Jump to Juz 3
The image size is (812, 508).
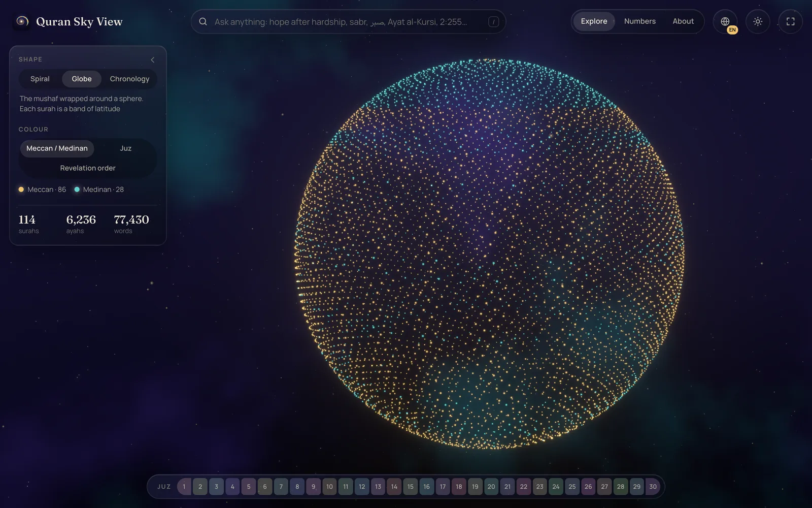[216, 487]
